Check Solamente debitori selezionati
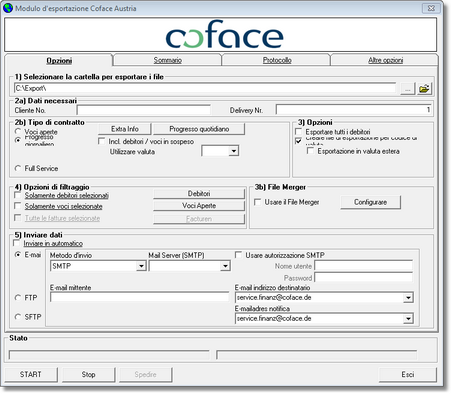 (x=18, y=195)
